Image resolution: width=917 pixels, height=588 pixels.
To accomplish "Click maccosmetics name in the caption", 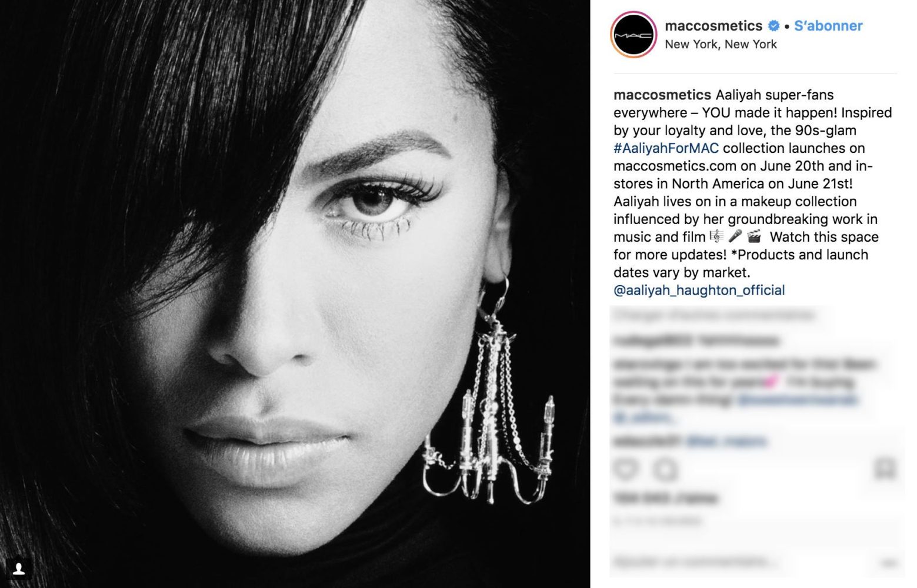I will point(662,95).
